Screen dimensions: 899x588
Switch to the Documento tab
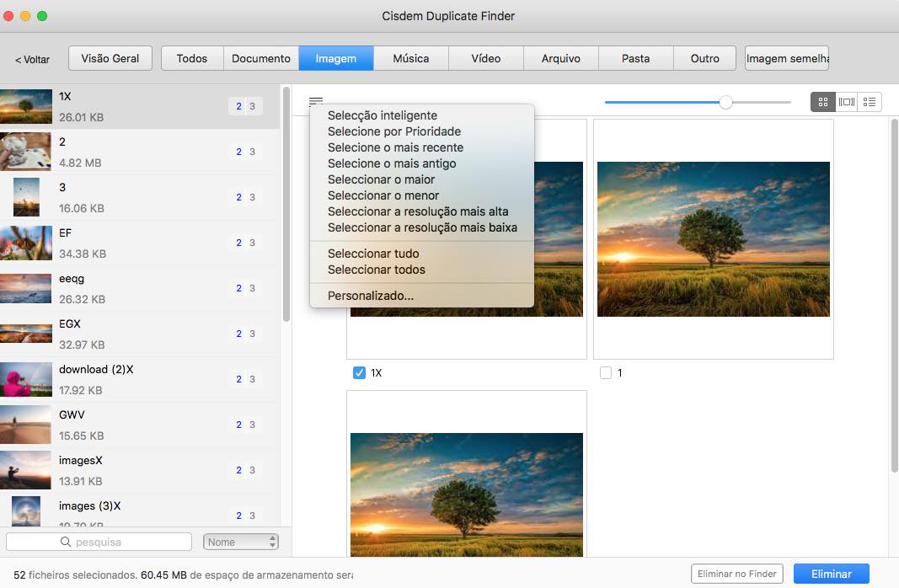pos(261,58)
